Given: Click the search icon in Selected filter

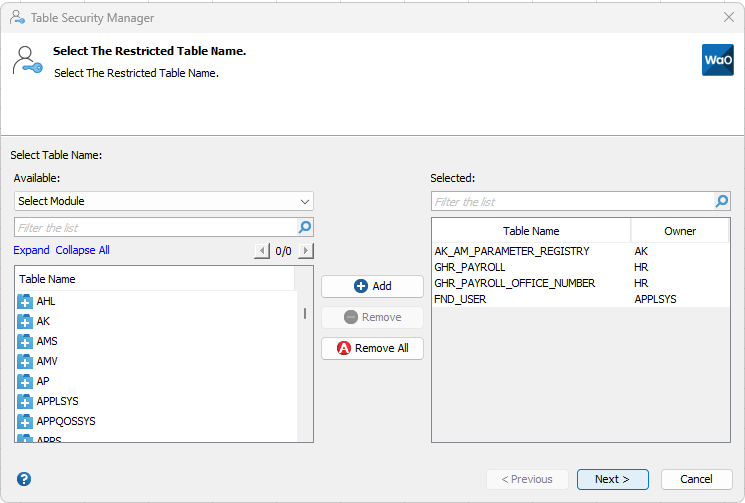Looking at the screenshot, I should point(722,201).
